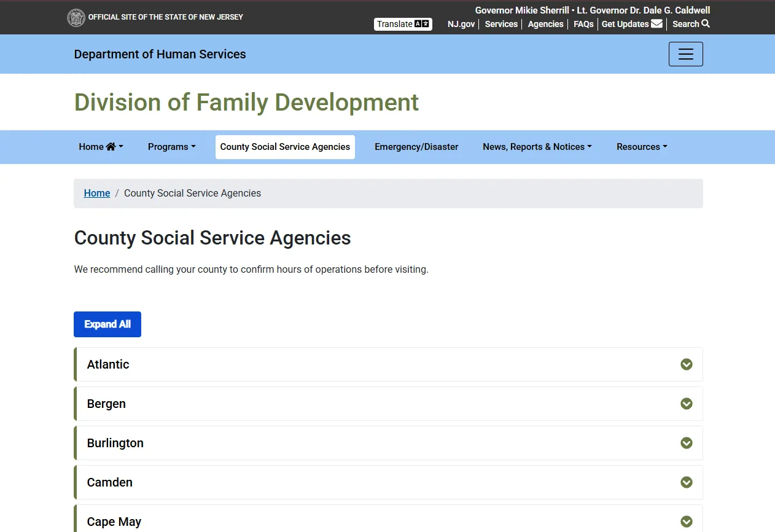Click the Governor Mikie Sherrill text
Image resolution: width=775 pixels, height=532 pixels.
pos(522,10)
